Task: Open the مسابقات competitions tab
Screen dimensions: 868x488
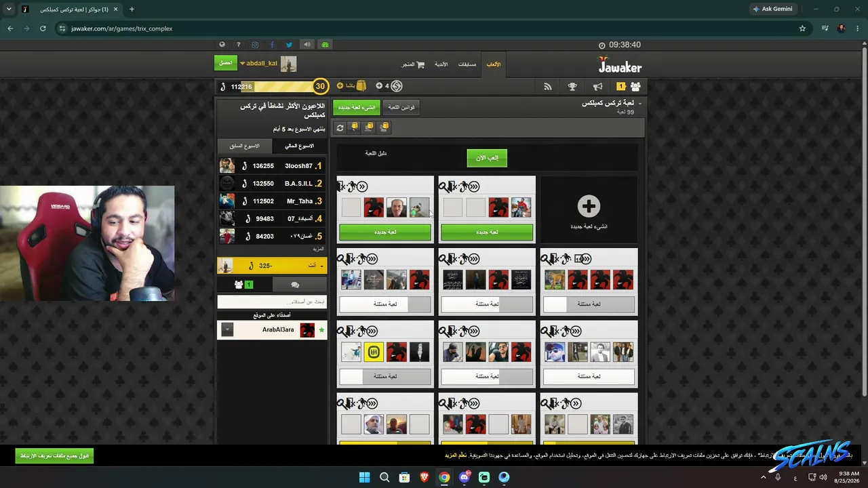Action: 467,64
